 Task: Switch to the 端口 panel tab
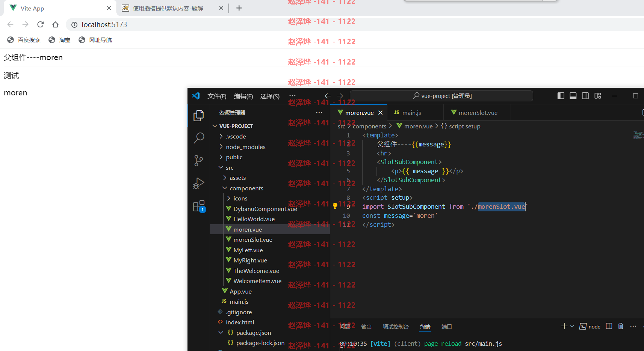coord(446,327)
